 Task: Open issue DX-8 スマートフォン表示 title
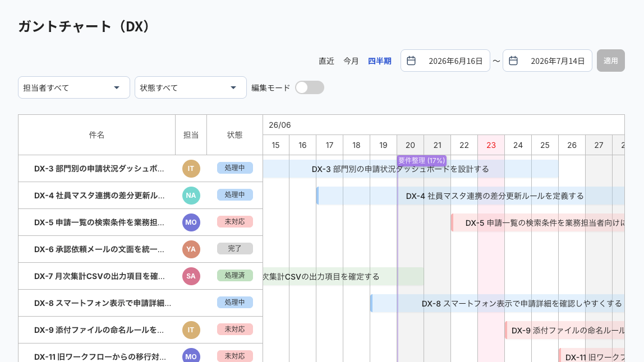pyautogui.click(x=103, y=303)
